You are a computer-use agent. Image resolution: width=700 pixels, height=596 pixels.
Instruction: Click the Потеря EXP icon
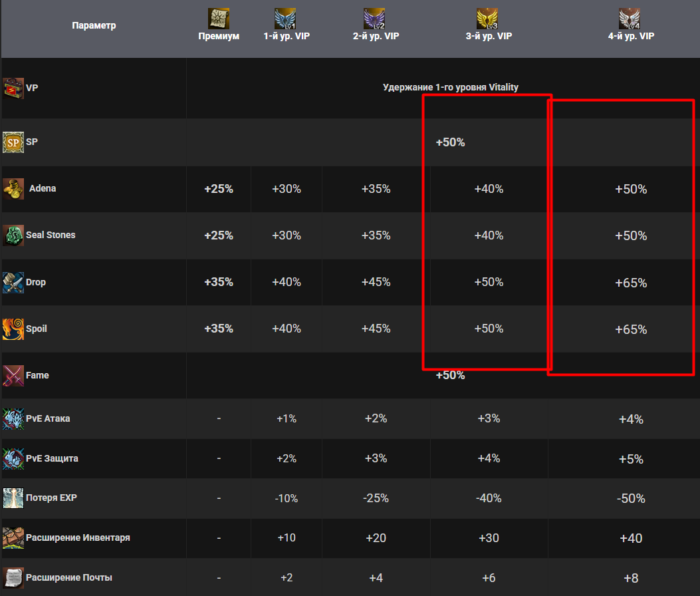(x=13, y=498)
